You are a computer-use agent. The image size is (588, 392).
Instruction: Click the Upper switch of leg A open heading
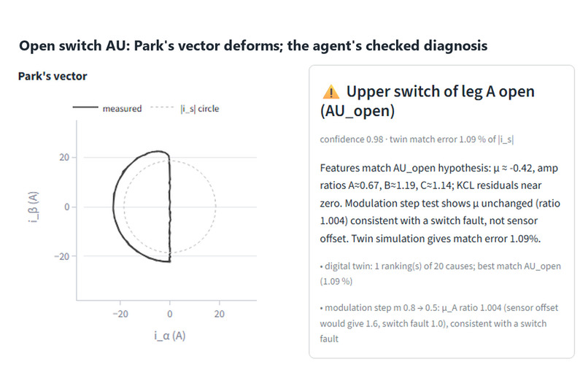tap(427, 101)
